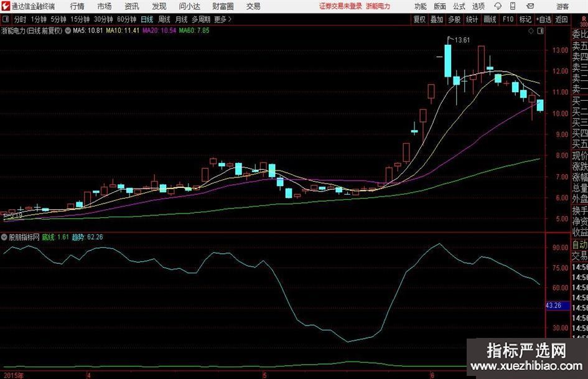Click the circular icon before 分时
The width and height of the screenshot is (588, 379).
click(6, 19)
